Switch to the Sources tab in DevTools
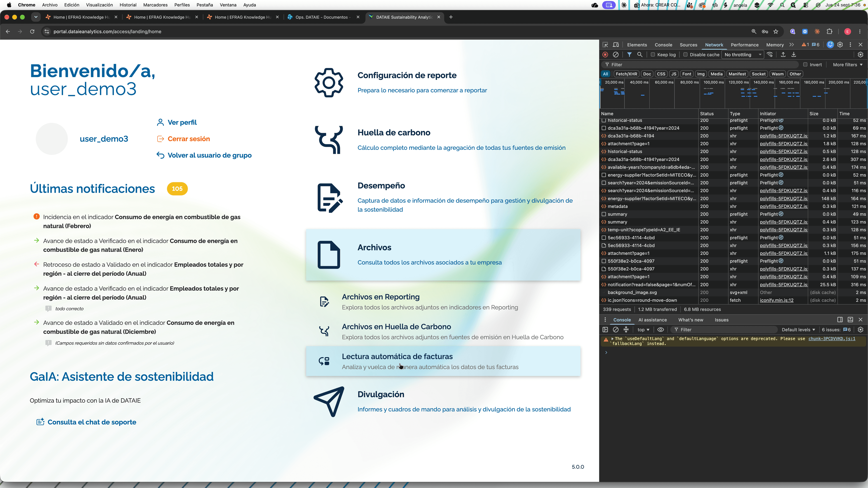The width and height of the screenshot is (868, 488). [x=688, y=45]
